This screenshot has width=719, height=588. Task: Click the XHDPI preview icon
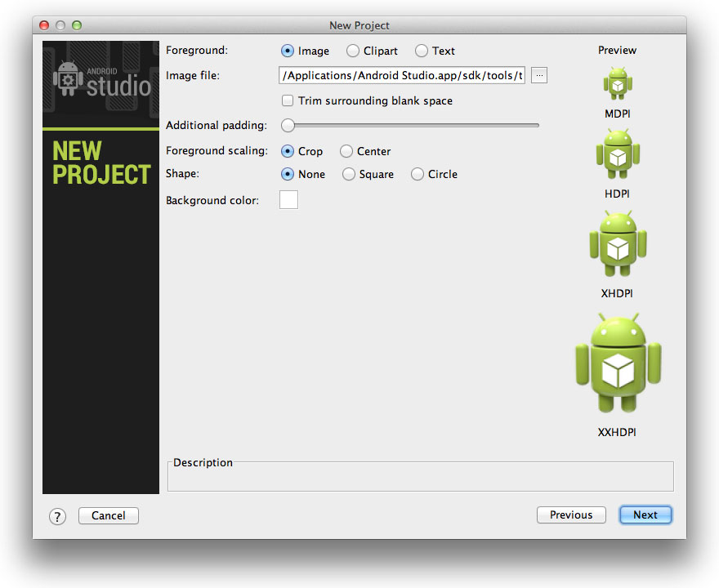(618, 244)
